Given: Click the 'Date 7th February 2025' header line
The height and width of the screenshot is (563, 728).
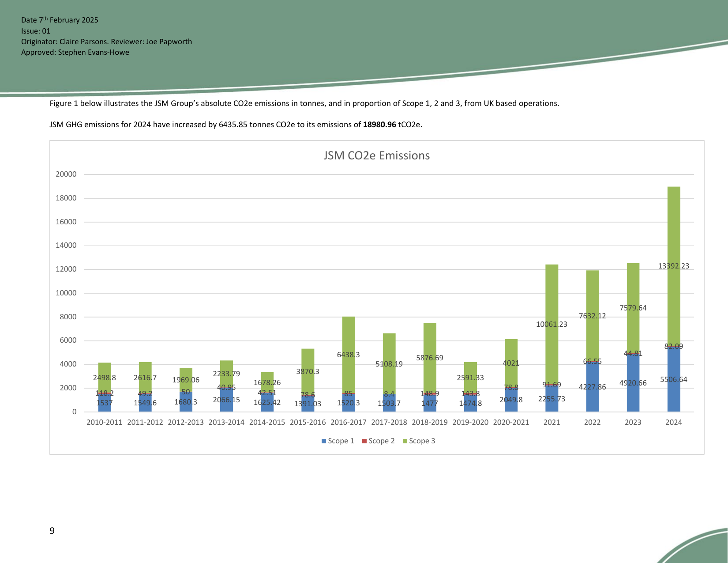Looking at the screenshot, I should (x=60, y=20).
